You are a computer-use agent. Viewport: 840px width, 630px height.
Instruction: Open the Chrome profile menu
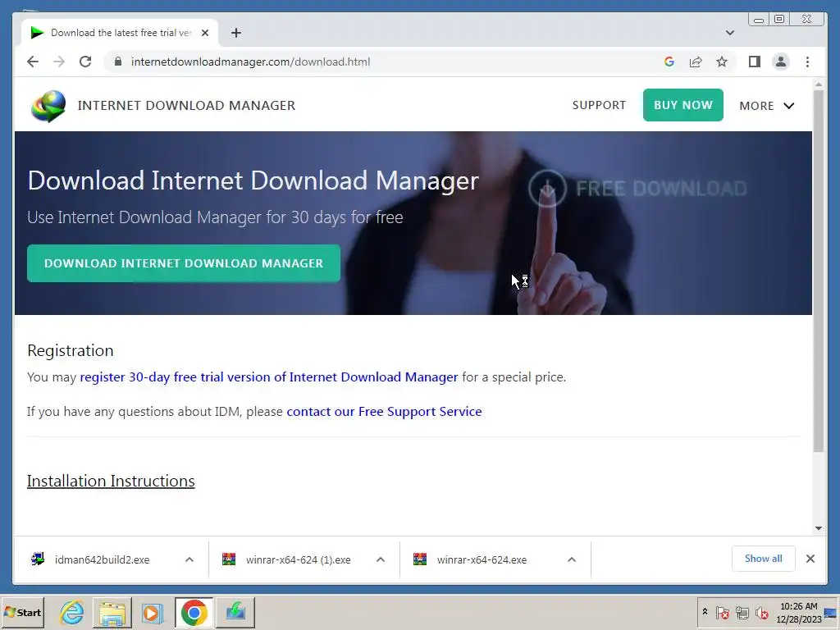pos(781,62)
